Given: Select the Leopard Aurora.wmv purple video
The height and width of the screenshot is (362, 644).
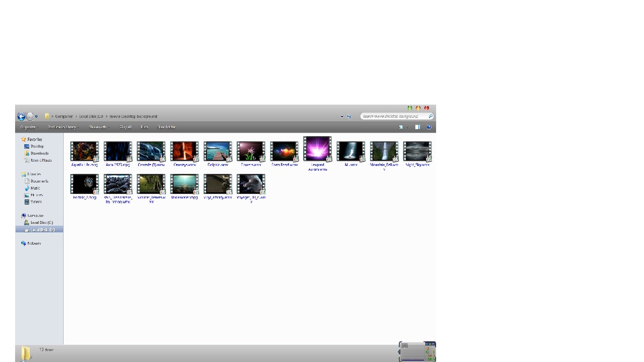Looking at the screenshot, I should [317, 154].
